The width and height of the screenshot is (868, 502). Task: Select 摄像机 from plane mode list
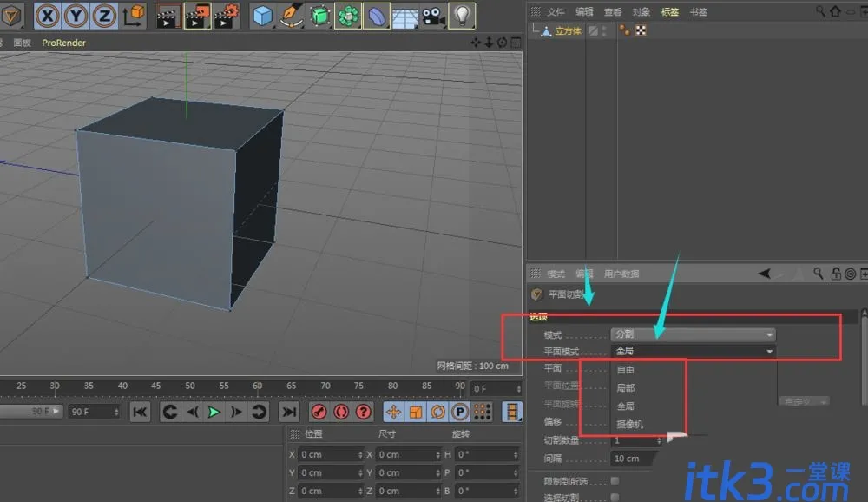point(630,425)
